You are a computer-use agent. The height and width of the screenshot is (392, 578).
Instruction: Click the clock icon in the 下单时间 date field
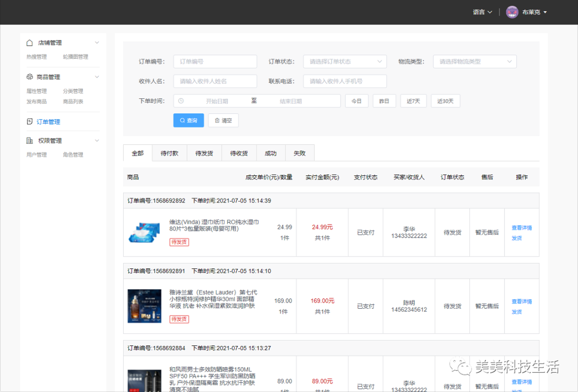pyautogui.click(x=180, y=101)
